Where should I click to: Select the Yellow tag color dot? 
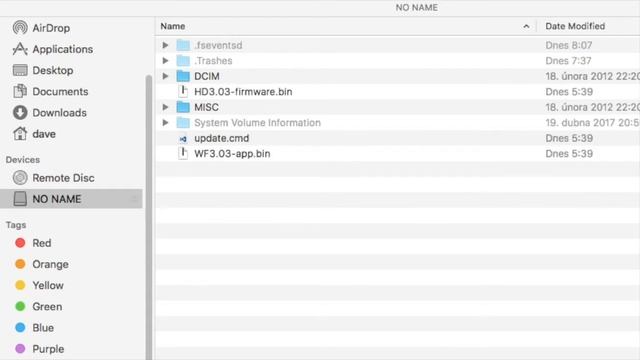pos(20,285)
